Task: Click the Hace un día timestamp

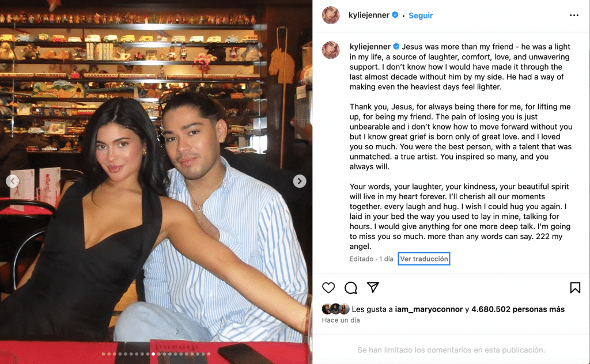Action: click(x=341, y=320)
